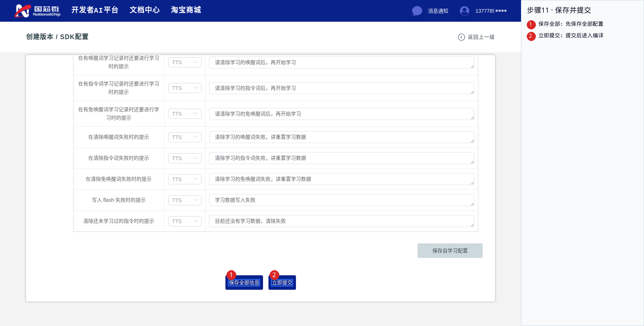Click the user avatar icon

[x=465, y=11]
